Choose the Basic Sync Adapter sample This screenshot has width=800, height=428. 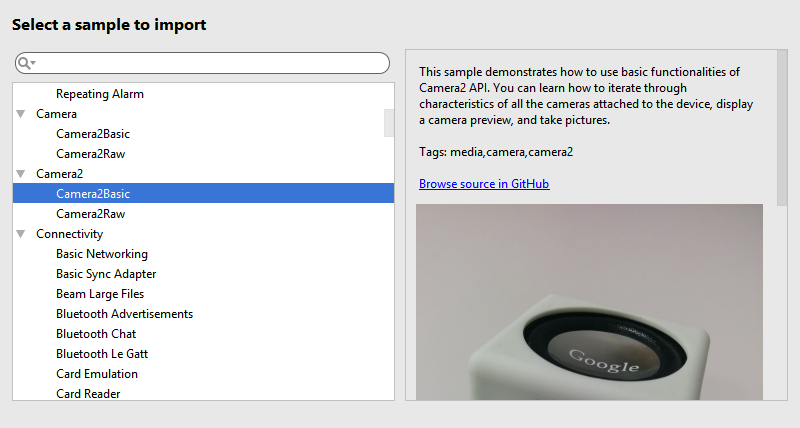click(106, 274)
